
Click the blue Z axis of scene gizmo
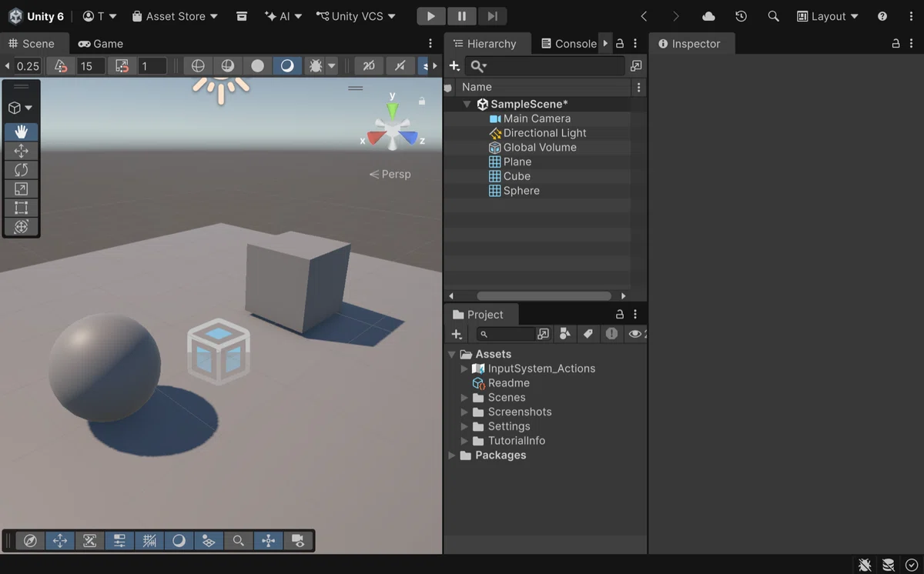click(x=410, y=138)
